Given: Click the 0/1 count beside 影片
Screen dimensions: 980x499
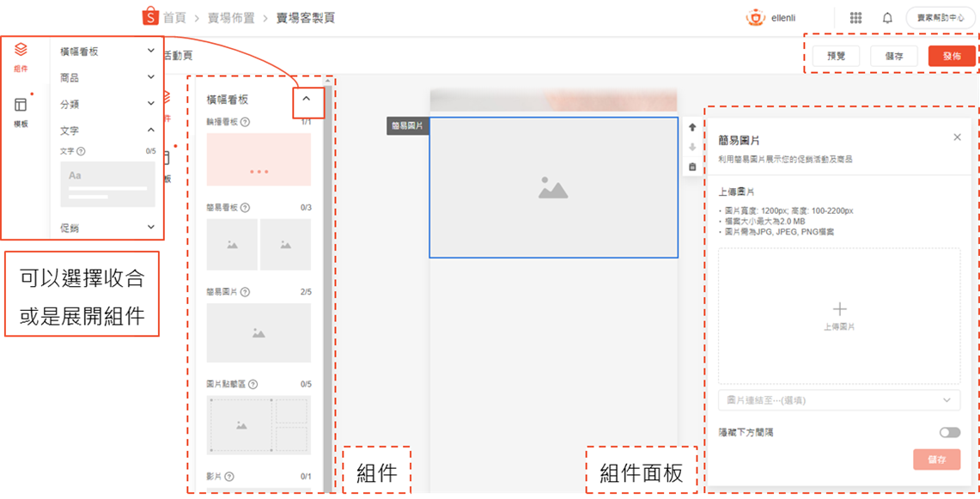Looking at the screenshot, I should click(x=305, y=478).
